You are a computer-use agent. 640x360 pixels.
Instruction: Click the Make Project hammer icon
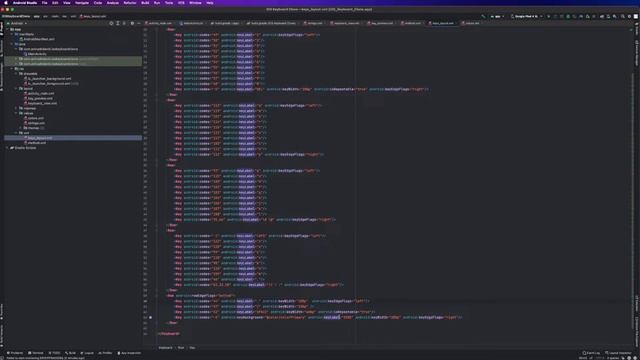tap(483, 16)
